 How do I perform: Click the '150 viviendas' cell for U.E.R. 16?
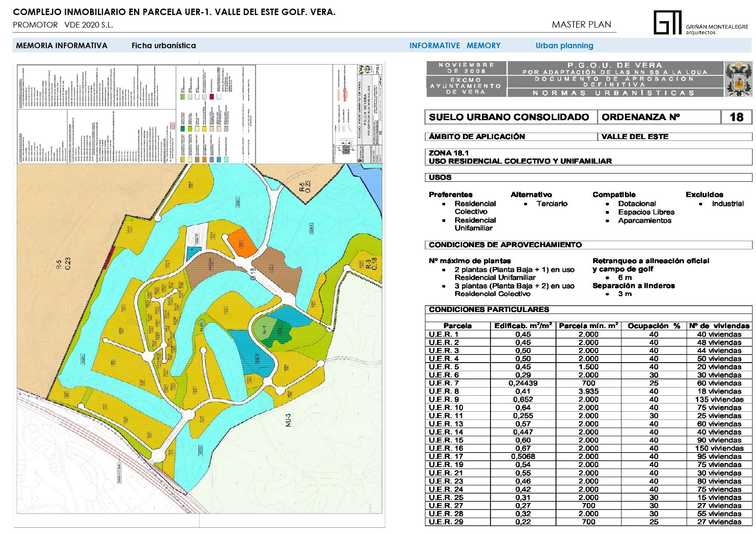pyautogui.click(x=719, y=448)
